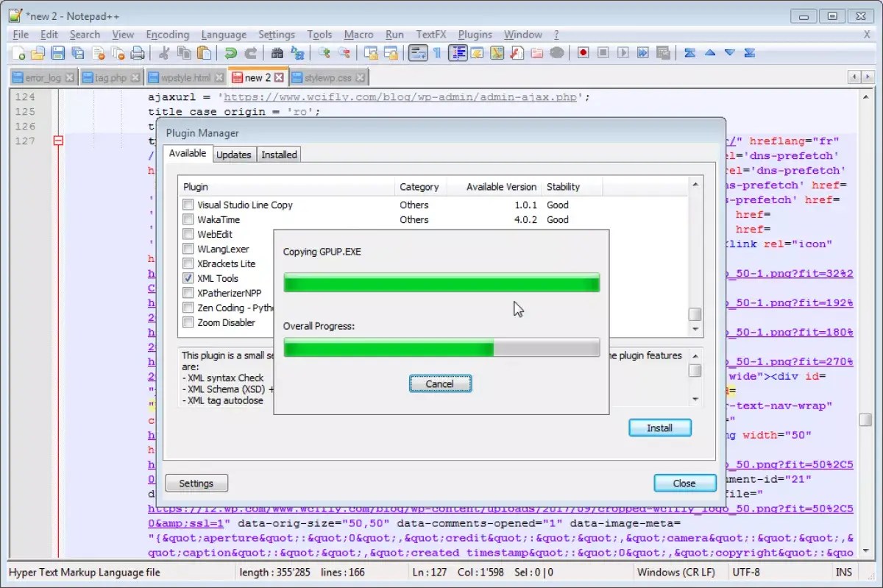This screenshot has height=588, width=883.
Task: Click the Paste icon
Action: click(x=204, y=52)
